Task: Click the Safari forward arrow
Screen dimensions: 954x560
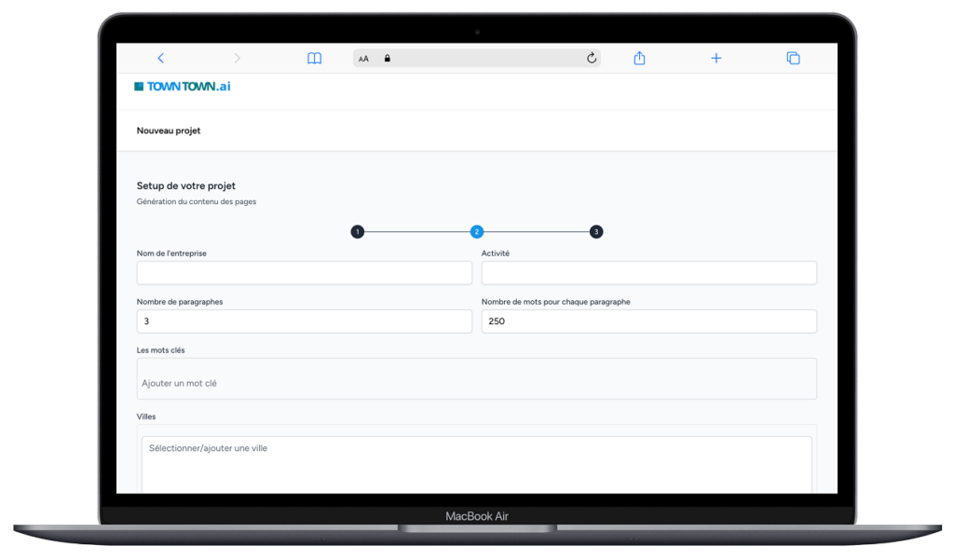Action: pyautogui.click(x=237, y=58)
